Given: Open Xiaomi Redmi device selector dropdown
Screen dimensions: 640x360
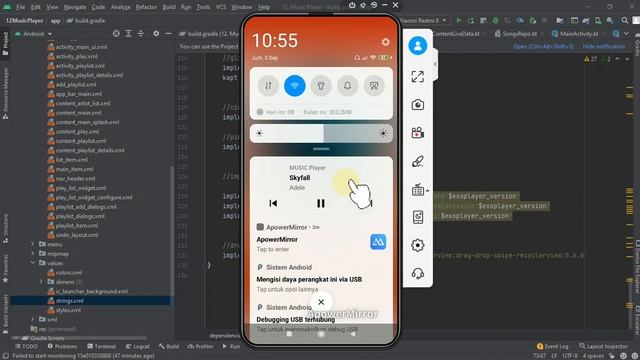Looking at the screenshot, I should (x=423, y=20).
